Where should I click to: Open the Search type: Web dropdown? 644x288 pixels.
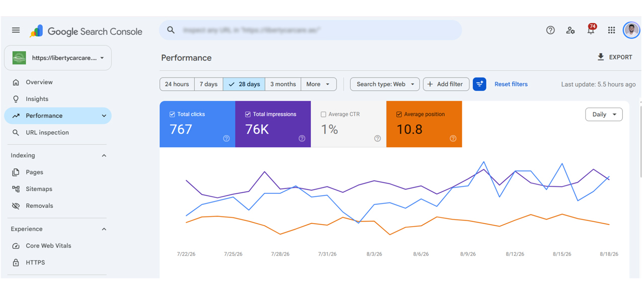[385, 84]
